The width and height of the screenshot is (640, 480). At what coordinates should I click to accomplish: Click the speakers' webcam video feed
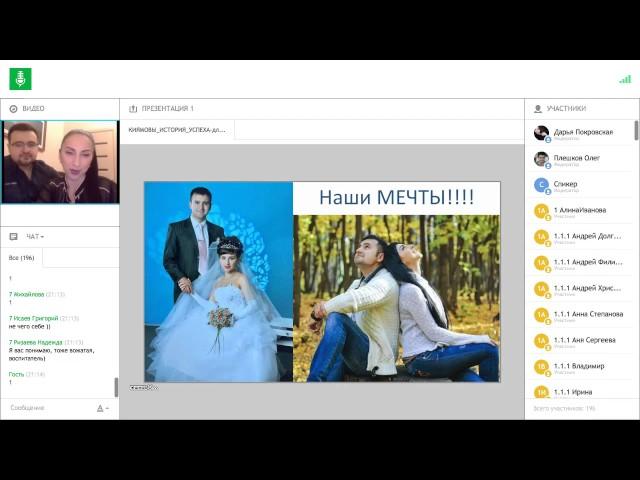pyautogui.click(x=60, y=162)
